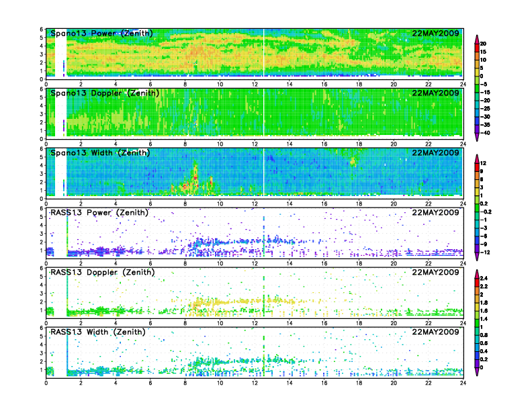
Task: Click the dashed vertical line in RASS13 Width plot
Action: 263,355
